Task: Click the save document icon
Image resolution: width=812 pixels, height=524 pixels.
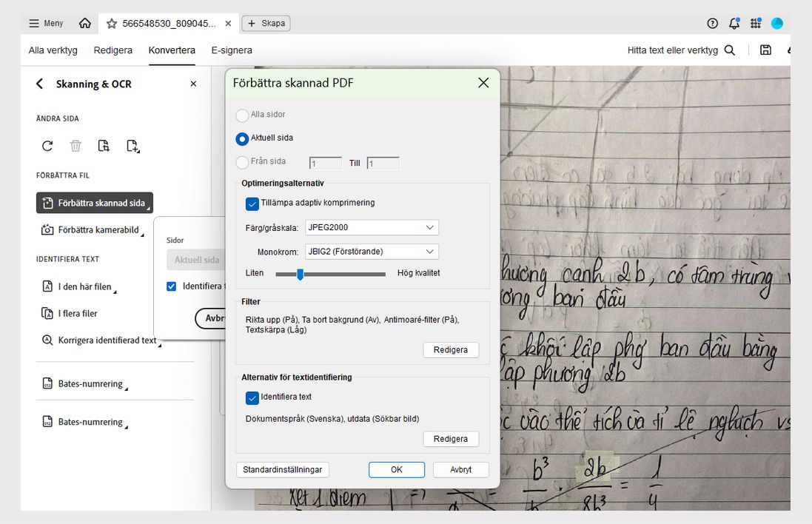Action: [766, 50]
